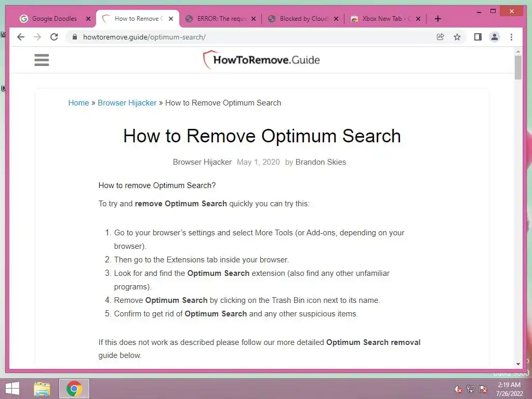Screen dimensions: 532x399
Task: Switch to the How to Remove tab
Action: pyautogui.click(x=137, y=19)
